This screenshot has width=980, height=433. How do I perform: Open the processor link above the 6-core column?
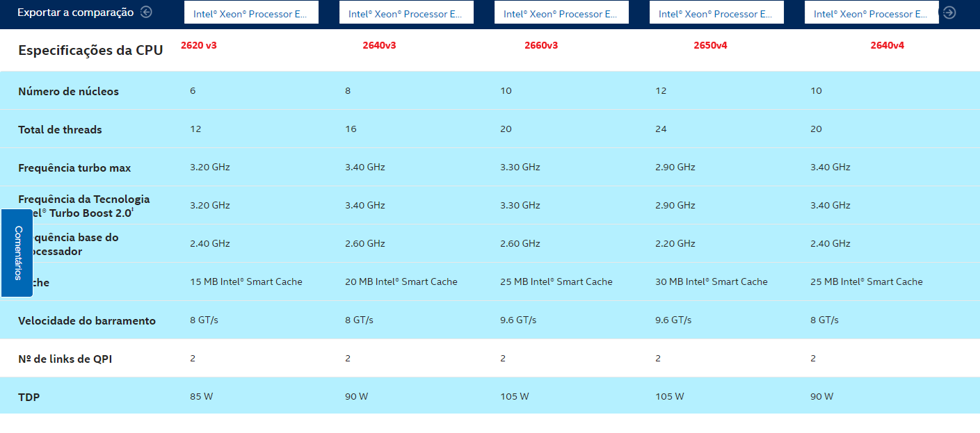251,13
